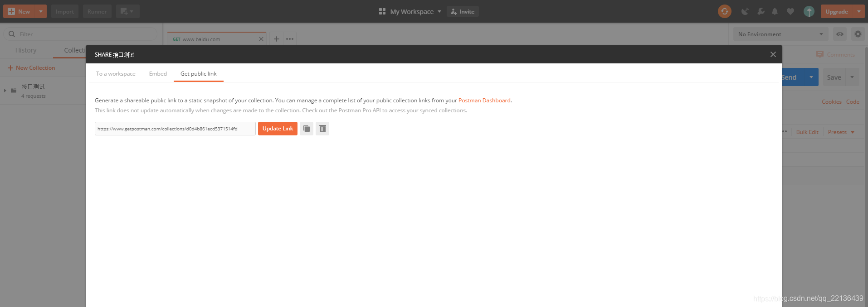Image resolution: width=868 pixels, height=307 pixels.
Task: Switch to the To a workspace tab
Action: pos(116,74)
